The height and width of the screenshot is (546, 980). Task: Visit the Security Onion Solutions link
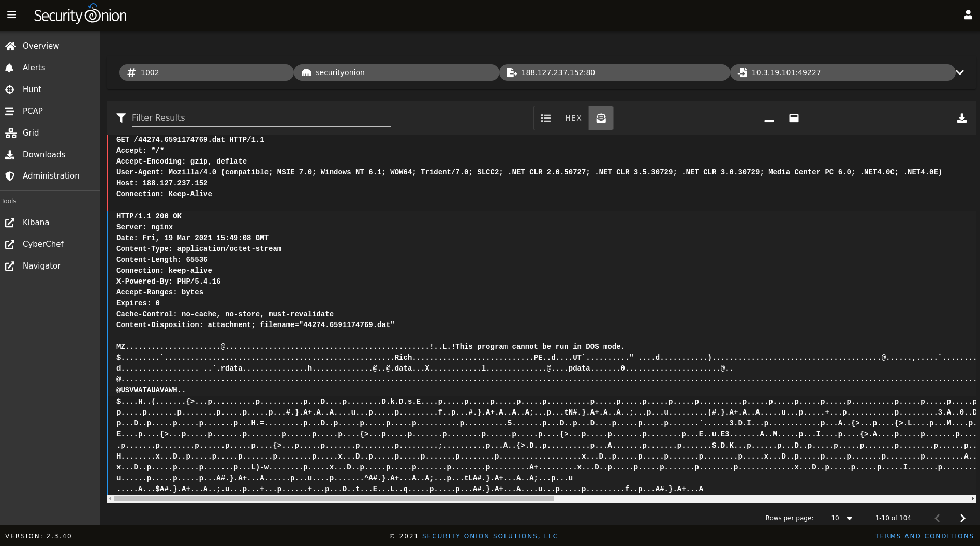click(489, 536)
